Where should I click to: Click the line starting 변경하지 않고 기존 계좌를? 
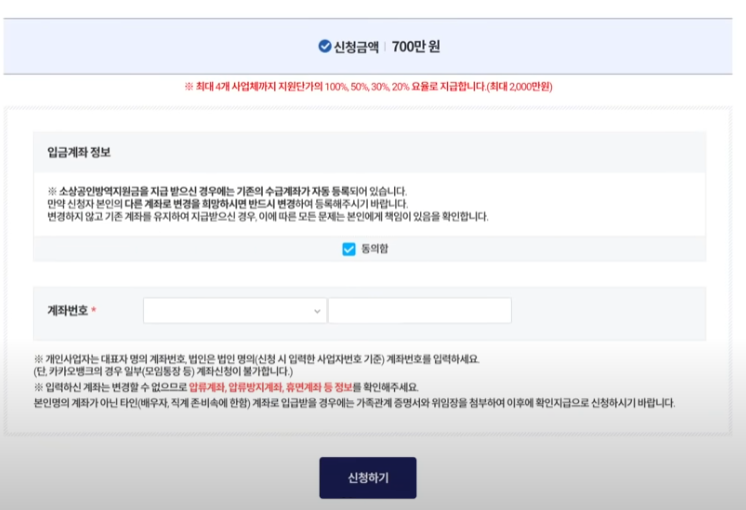pos(268,217)
